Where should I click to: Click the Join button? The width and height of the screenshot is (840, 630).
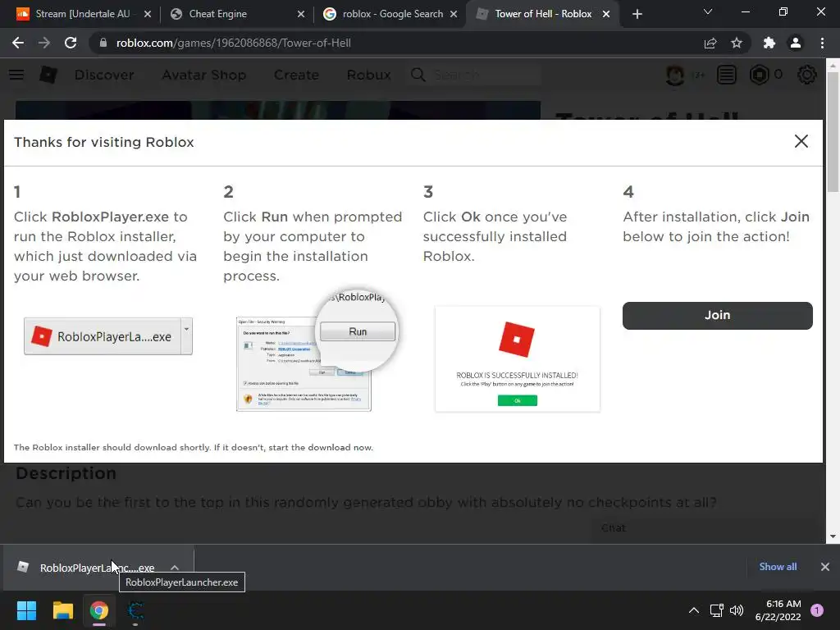click(x=717, y=315)
